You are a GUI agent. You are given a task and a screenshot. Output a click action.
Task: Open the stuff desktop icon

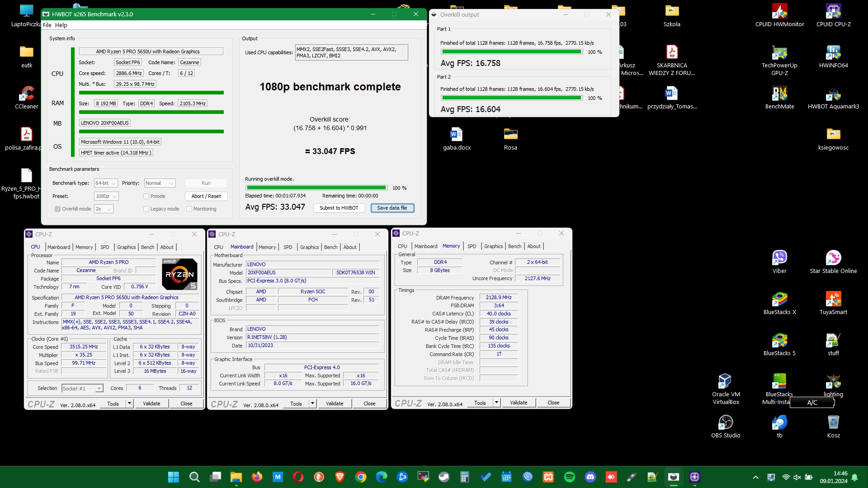(833, 344)
